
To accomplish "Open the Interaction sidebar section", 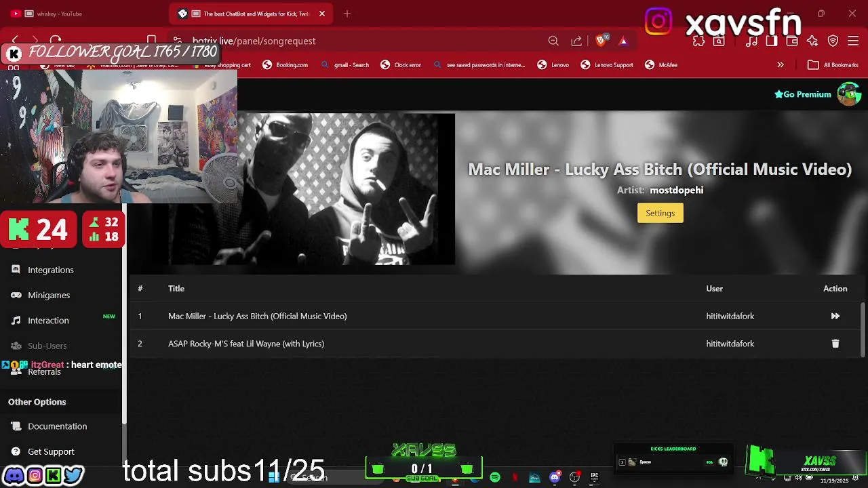I will click(48, 321).
